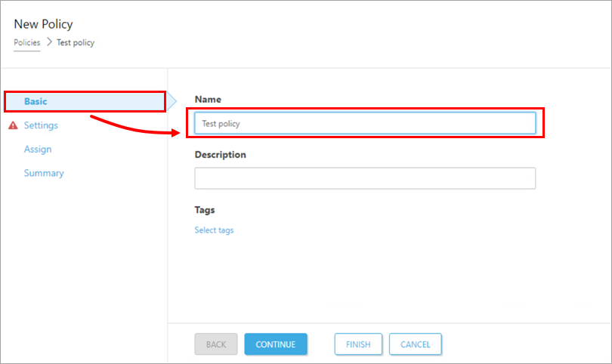Click the Tags section label
Image resolution: width=612 pixels, height=364 pixels.
tap(205, 209)
